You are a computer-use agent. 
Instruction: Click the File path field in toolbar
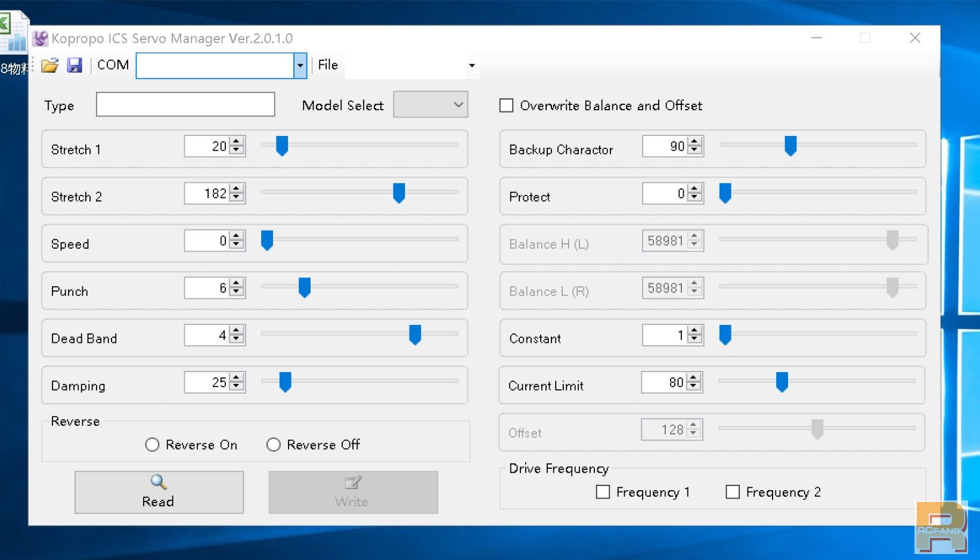click(406, 66)
